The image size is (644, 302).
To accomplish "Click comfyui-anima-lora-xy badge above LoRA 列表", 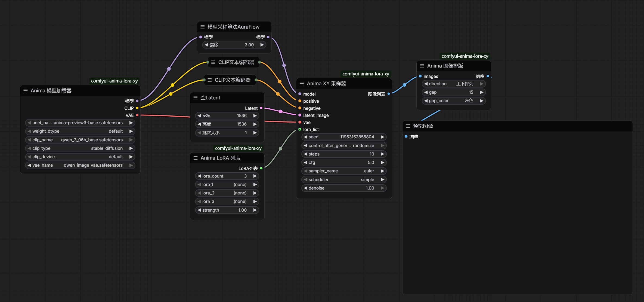I will (x=238, y=148).
